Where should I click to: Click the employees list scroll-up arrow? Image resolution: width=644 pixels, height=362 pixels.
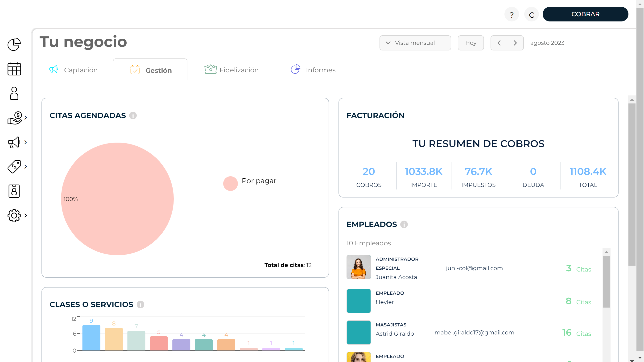[606, 252]
